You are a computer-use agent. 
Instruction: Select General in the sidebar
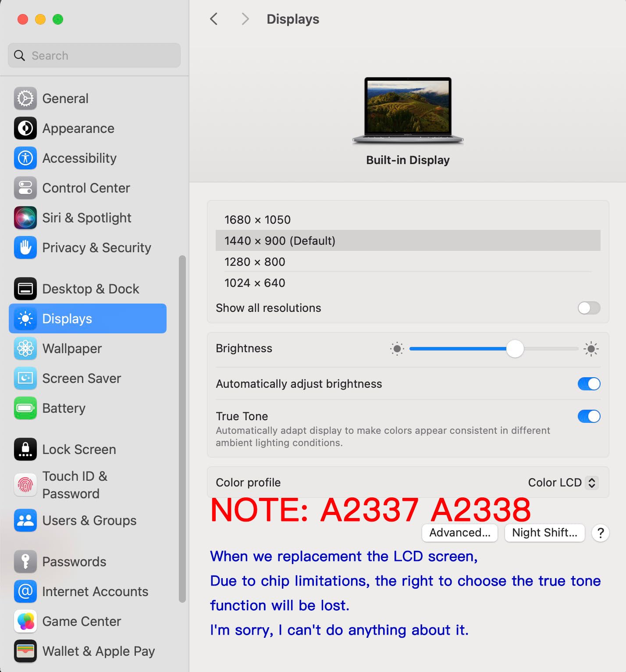coord(65,98)
